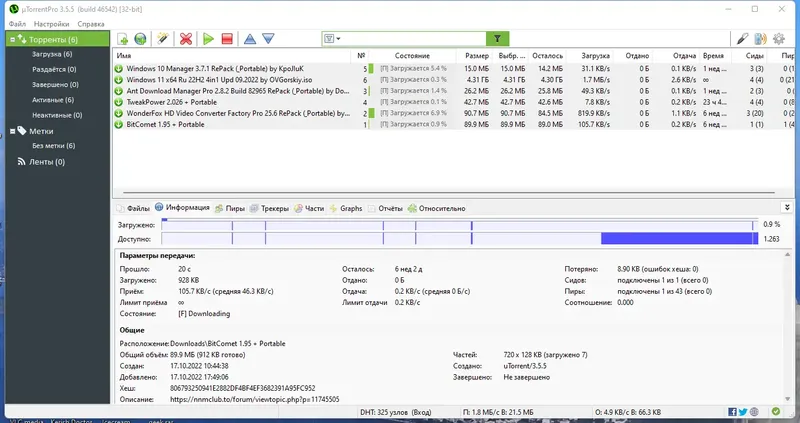
Task: Click the torrent search input field
Action: [413, 39]
